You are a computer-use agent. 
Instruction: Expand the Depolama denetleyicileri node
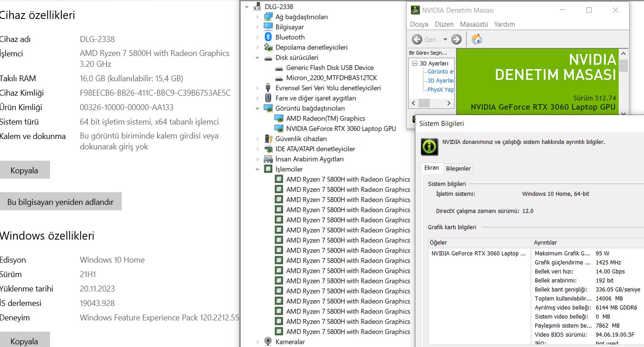(258, 47)
